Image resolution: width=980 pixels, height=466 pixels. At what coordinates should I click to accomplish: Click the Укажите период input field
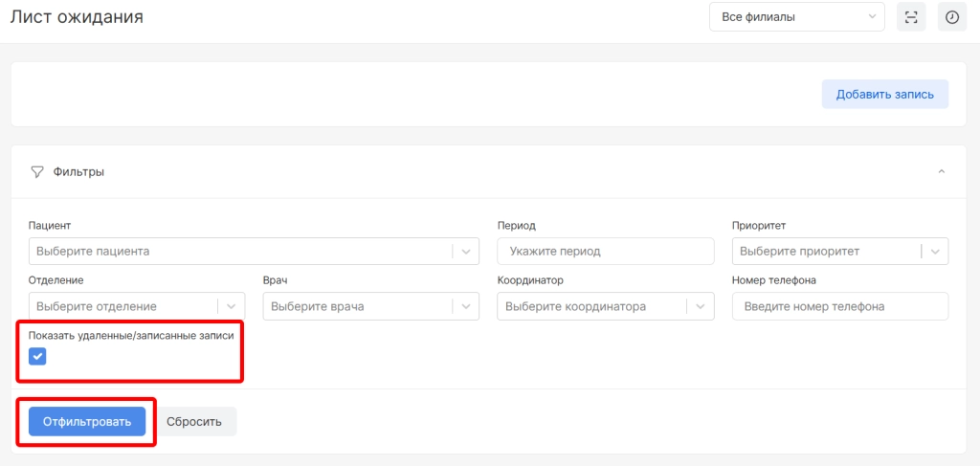605,252
